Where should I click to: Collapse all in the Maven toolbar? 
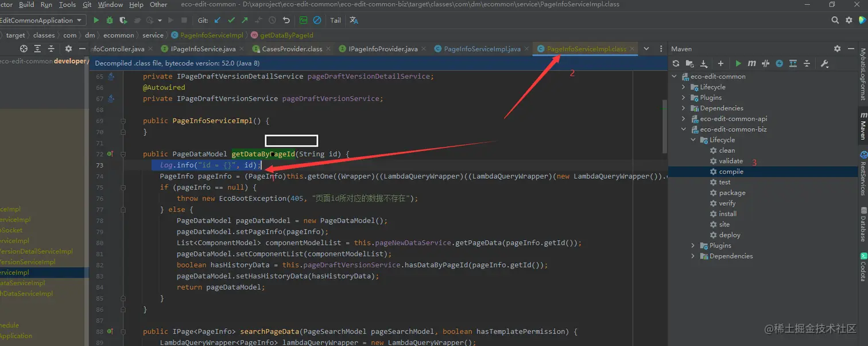(x=807, y=64)
